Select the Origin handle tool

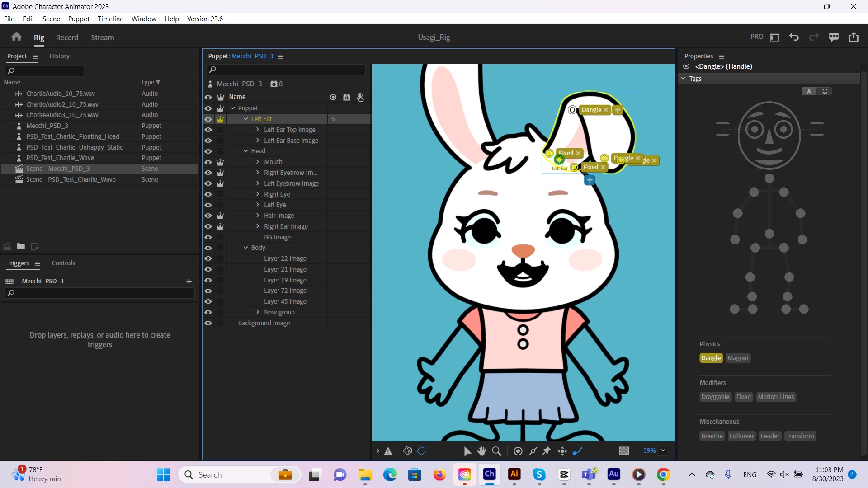point(518,451)
